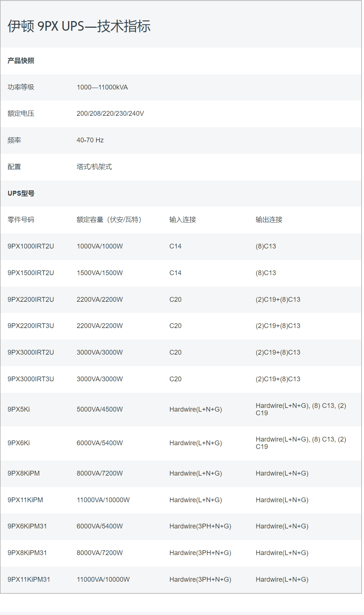
Task: Click the 配置 label
Action: tap(14, 167)
